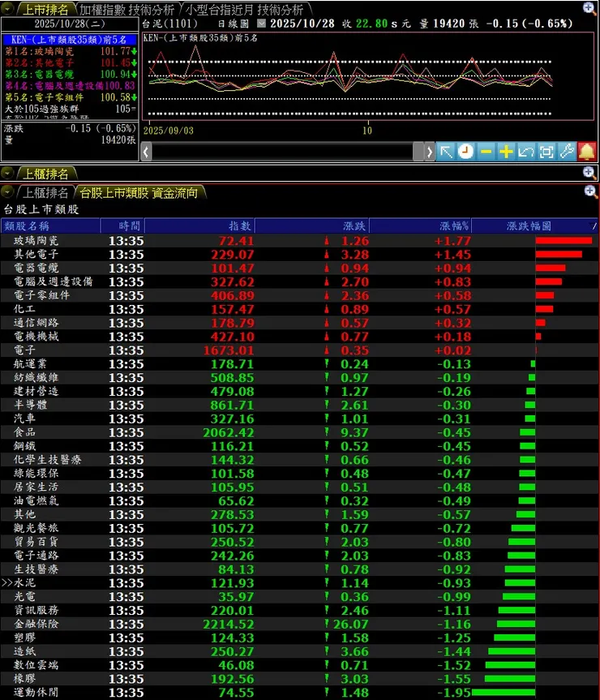Select 金融保險 sector row

pos(299,624)
